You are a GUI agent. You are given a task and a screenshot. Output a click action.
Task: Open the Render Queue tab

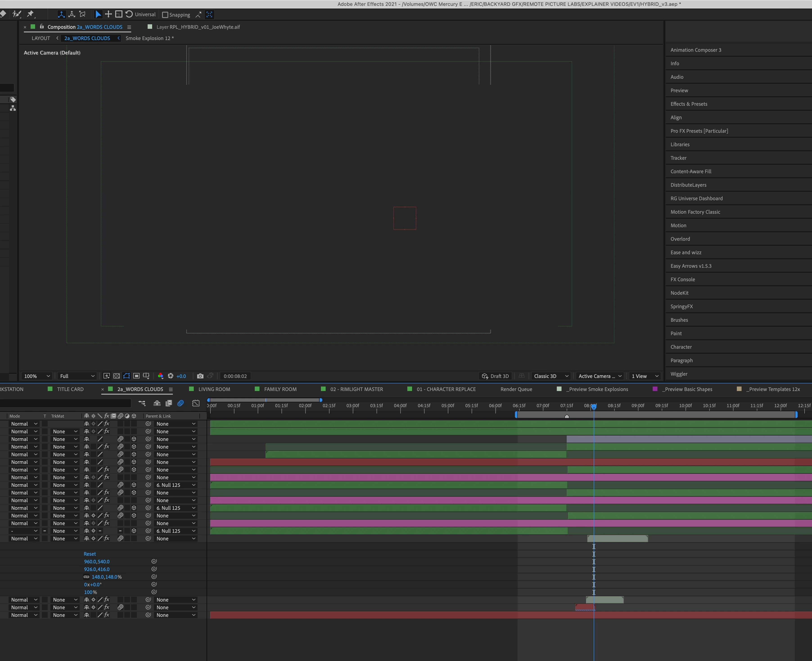pos(516,389)
